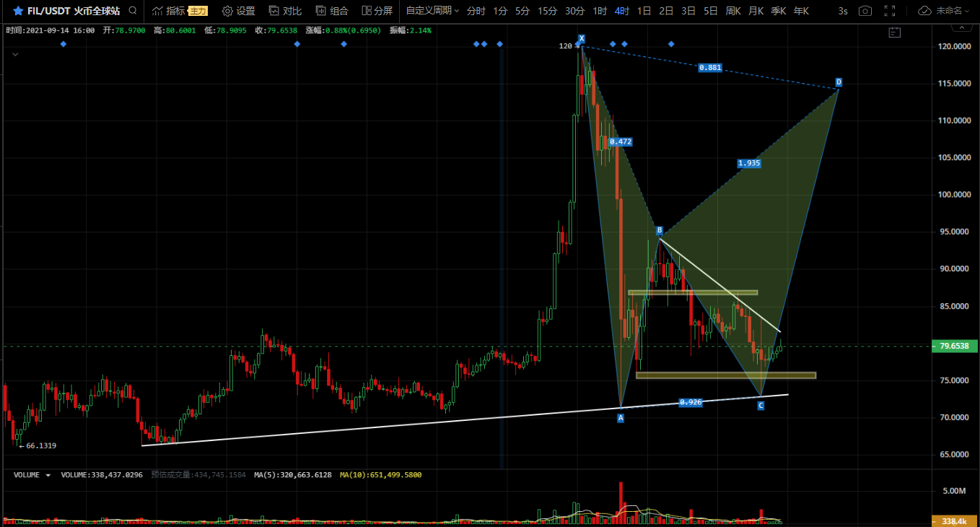This screenshot has width=980, height=527.
Task: Click the 时间:2021-09-14 16:00 readout
Action: tap(50, 30)
